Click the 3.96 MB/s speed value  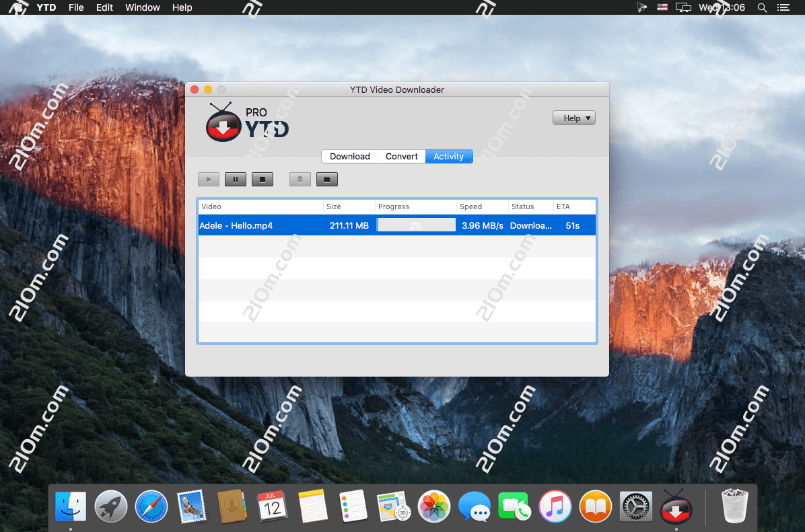[483, 226]
